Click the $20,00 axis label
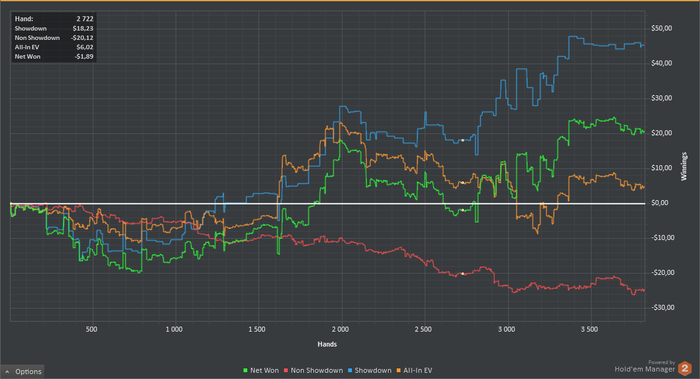 pos(662,133)
